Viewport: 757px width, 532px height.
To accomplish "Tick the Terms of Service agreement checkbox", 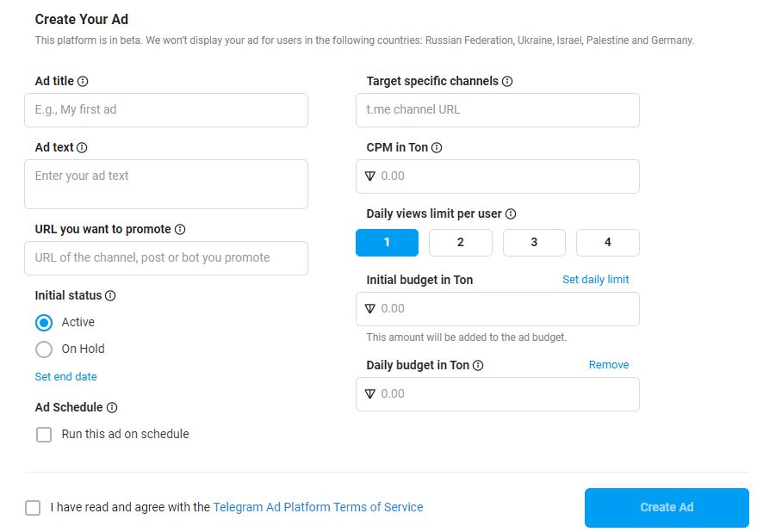I will (33, 508).
